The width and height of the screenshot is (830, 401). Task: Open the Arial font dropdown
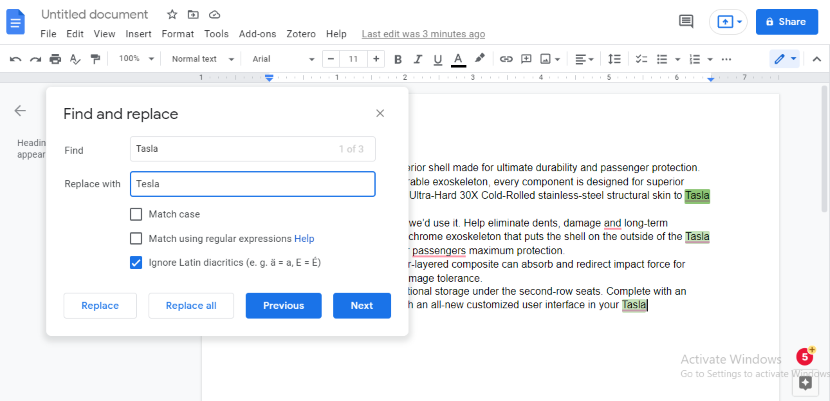pos(283,59)
